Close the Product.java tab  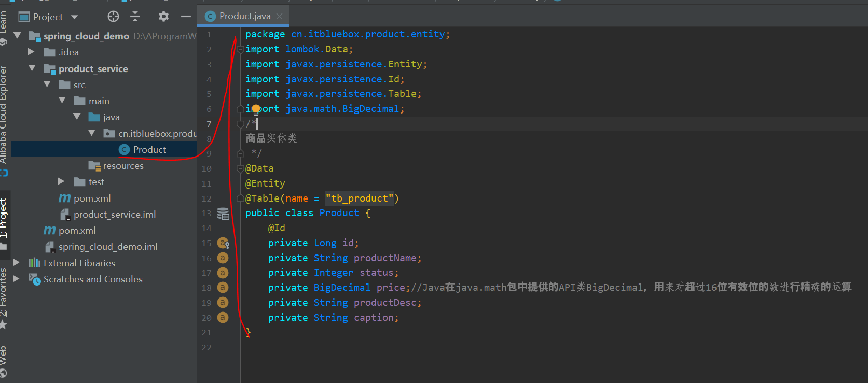[279, 17]
